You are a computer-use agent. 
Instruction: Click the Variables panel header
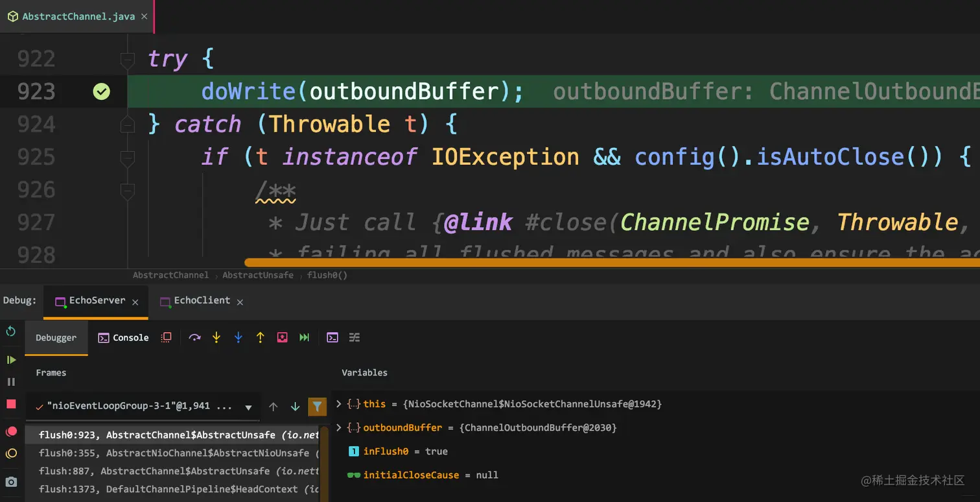pyautogui.click(x=364, y=373)
